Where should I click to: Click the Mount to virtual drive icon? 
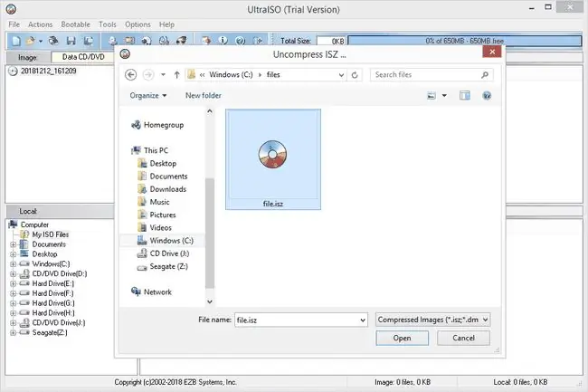tap(165, 41)
